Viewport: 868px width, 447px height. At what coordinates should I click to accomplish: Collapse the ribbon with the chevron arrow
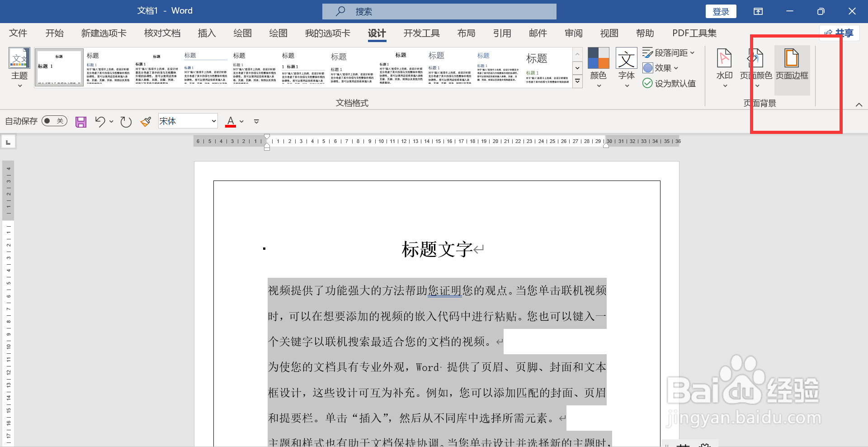(x=859, y=105)
